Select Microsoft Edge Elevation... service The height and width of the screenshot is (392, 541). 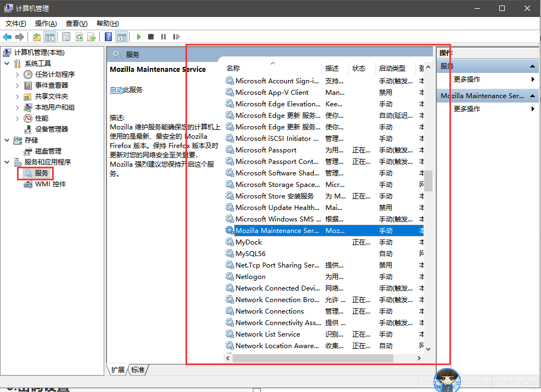click(x=324, y=104)
